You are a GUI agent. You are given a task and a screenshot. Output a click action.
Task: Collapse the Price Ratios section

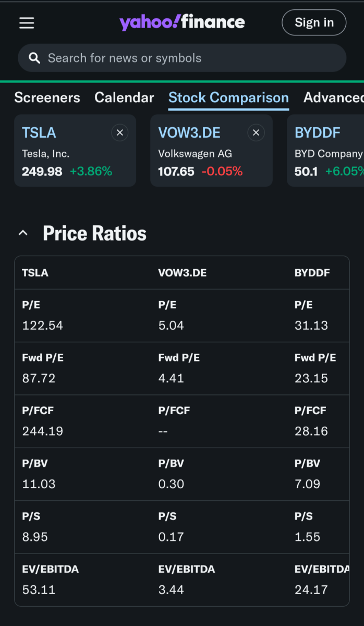[23, 233]
